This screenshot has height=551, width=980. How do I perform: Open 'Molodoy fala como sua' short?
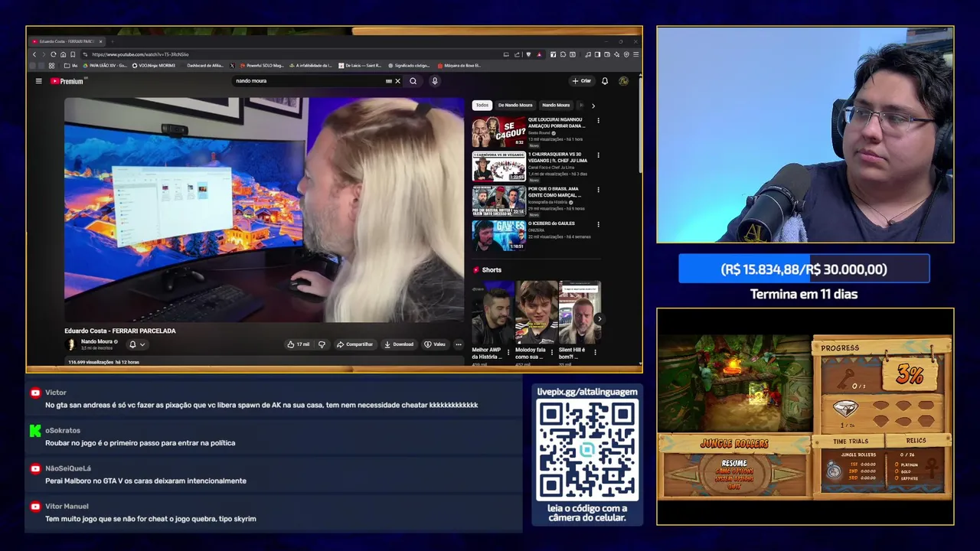coord(536,312)
